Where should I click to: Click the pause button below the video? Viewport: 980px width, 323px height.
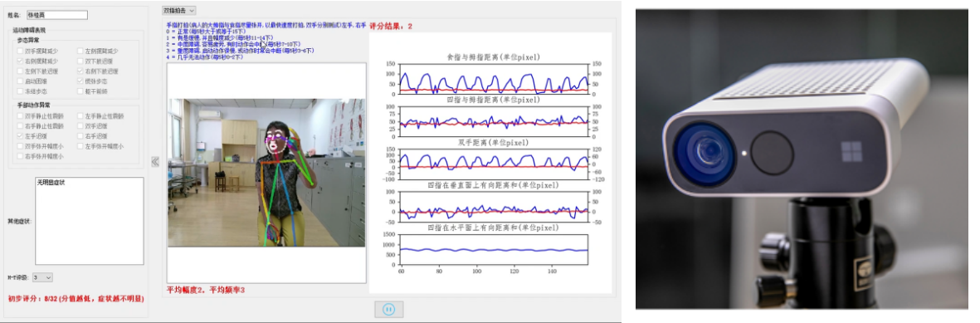[388, 309]
